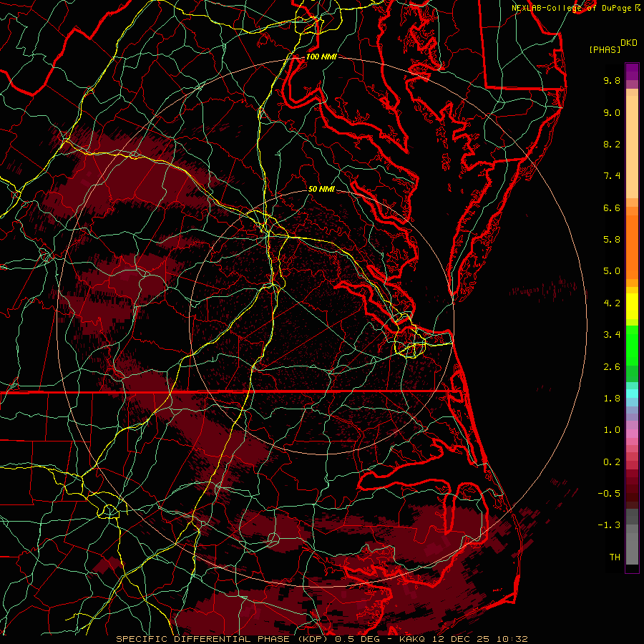This screenshot has width=644, height=644.
Task: Click the -0.5 value on the legend
Action: pyautogui.click(x=609, y=494)
